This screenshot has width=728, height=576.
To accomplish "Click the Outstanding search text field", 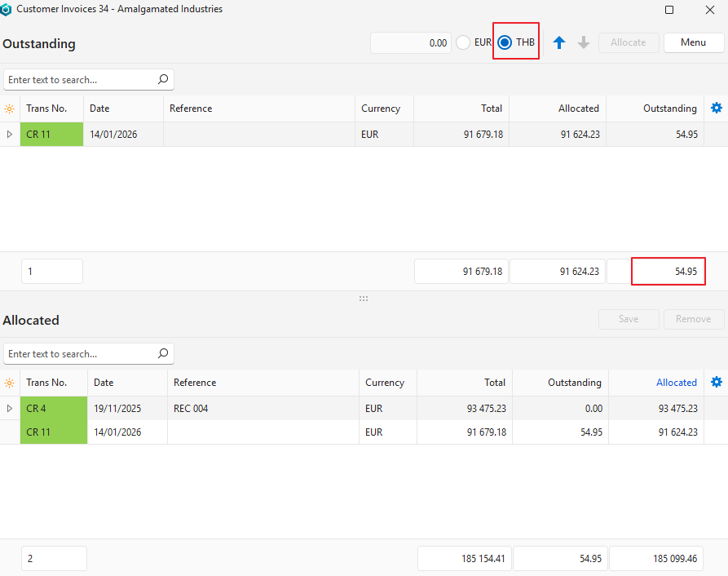I will 80,80.
